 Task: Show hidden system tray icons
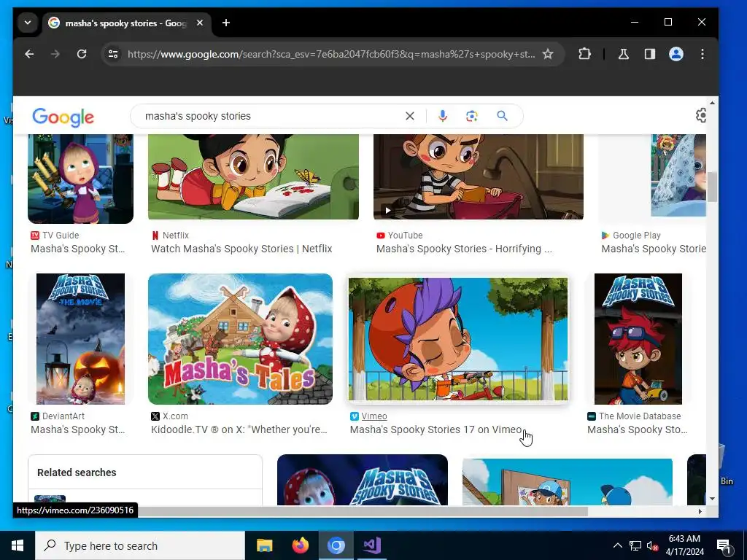tap(617, 545)
